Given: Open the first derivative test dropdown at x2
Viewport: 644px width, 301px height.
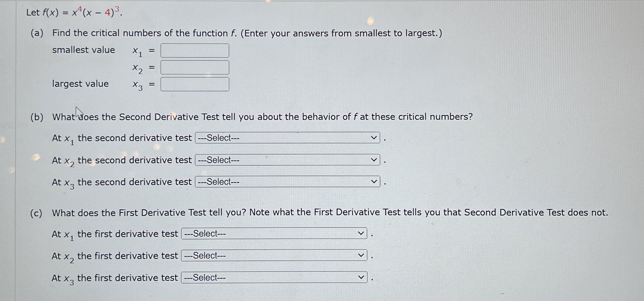Looking at the screenshot, I should click(x=272, y=255).
